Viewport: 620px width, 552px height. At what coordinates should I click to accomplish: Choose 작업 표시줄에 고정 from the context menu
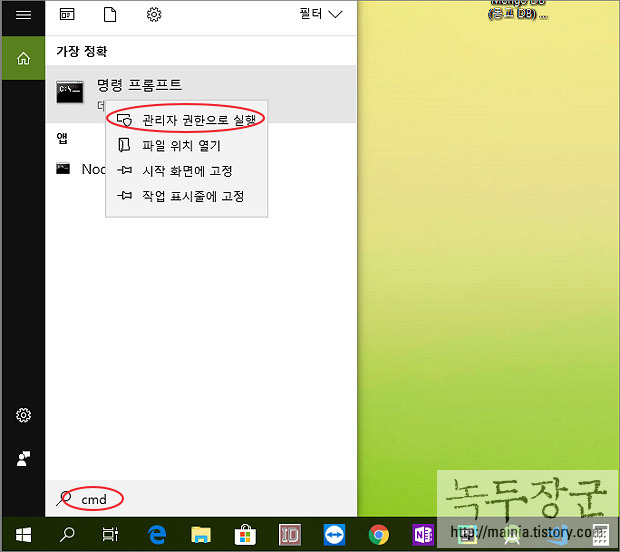(x=186, y=196)
